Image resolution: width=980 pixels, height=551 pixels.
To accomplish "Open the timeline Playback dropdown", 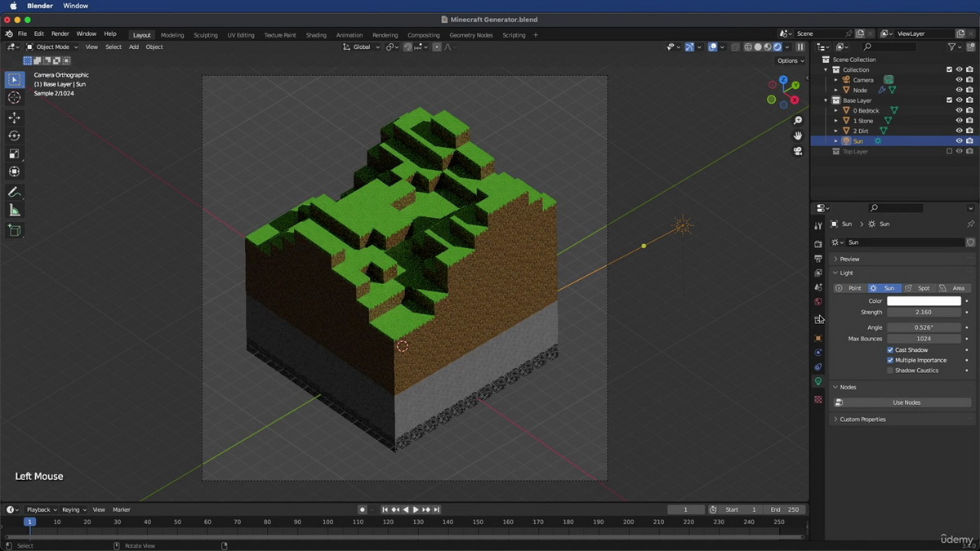I will tap(41, 509).
